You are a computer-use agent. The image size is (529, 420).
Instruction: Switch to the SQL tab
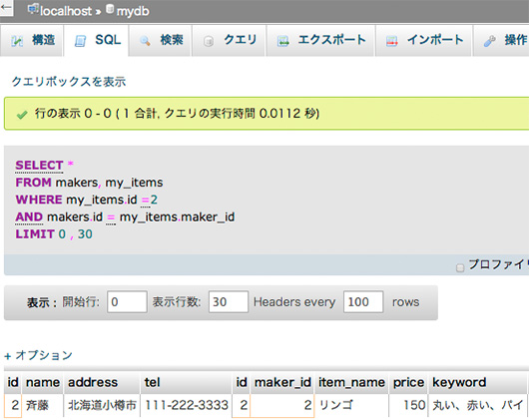[x=96, y=41]
